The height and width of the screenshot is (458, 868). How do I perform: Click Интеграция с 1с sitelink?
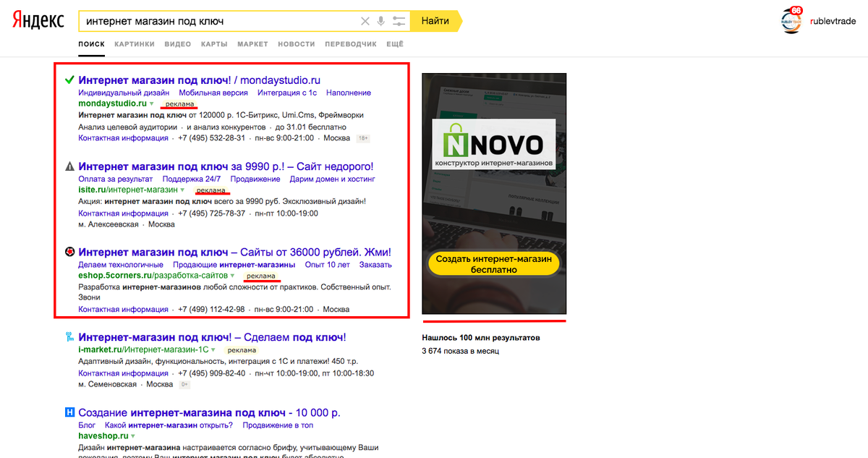click(x=287, y=93)
